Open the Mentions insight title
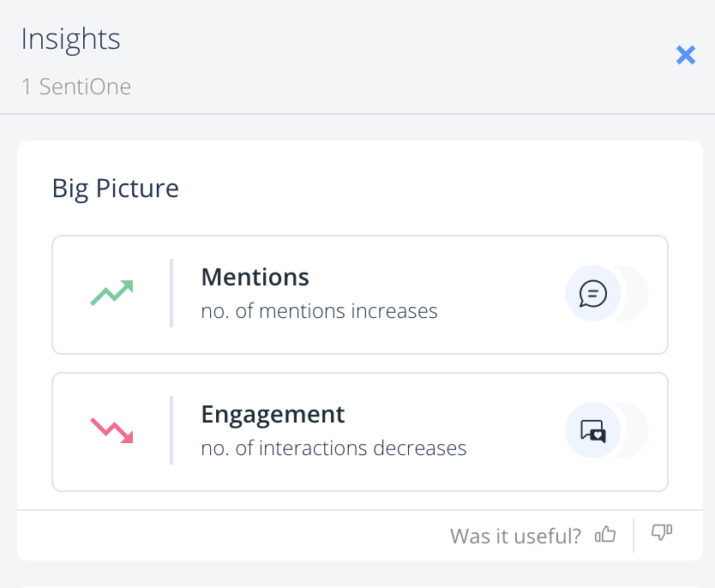The width and height of the screenshot is (715, 588). pyautogui.click(x=255, y=277)
